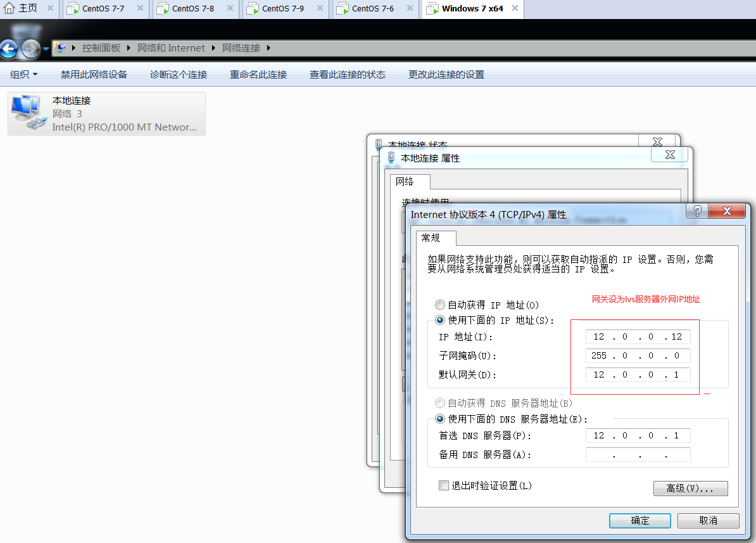The width and height of the screenshot is (756, 543).
Task: Click 诊断这个连接 in the toolbar
Action: pyautogui.click(x=179, y=74)
